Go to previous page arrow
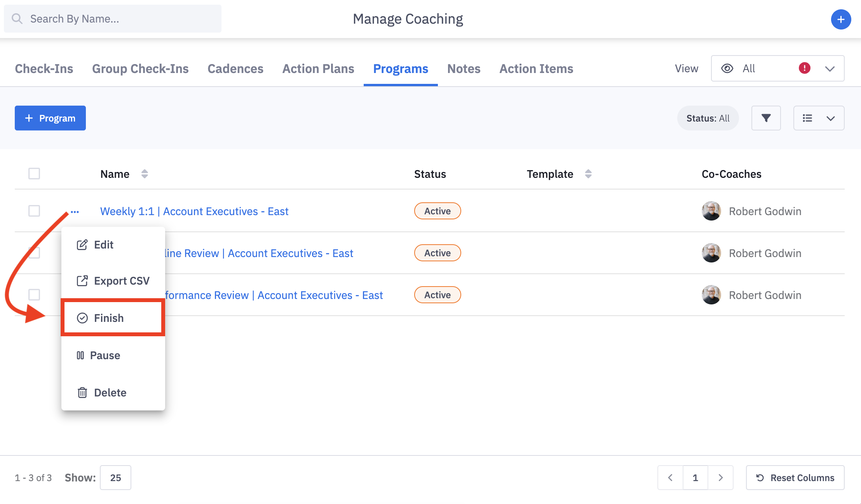 click(x=670, y=478)
